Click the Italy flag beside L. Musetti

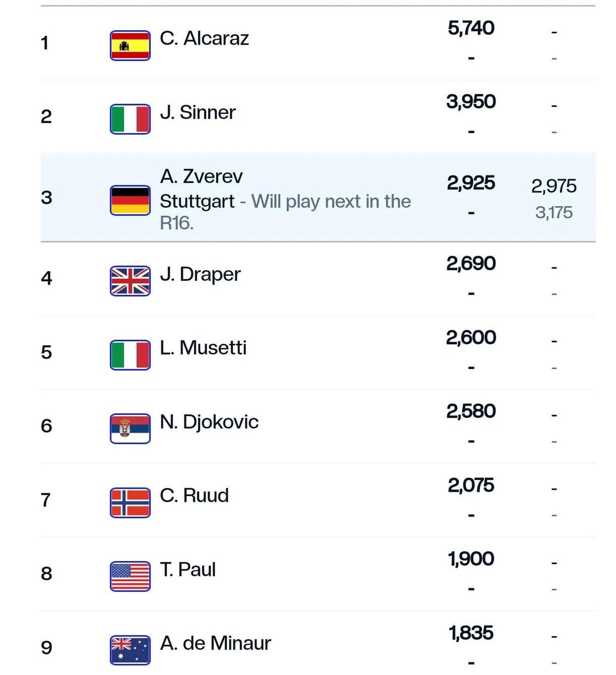click(130, 355)
